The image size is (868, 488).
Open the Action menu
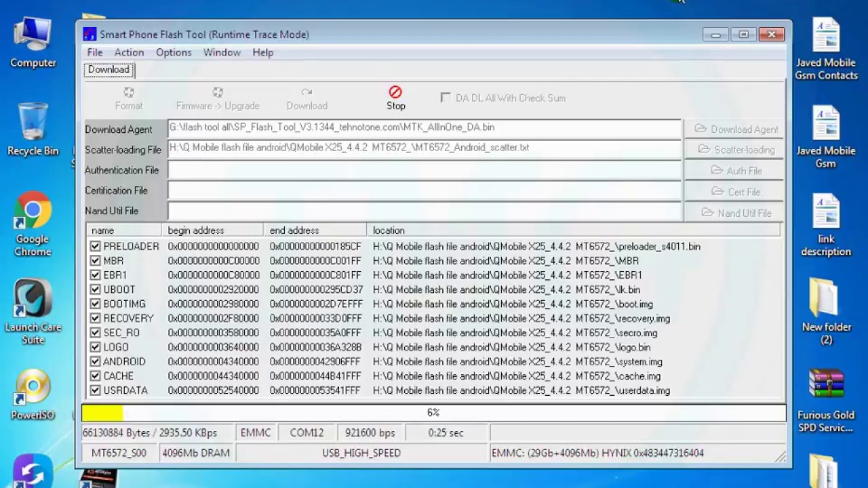tap(129, 52)
